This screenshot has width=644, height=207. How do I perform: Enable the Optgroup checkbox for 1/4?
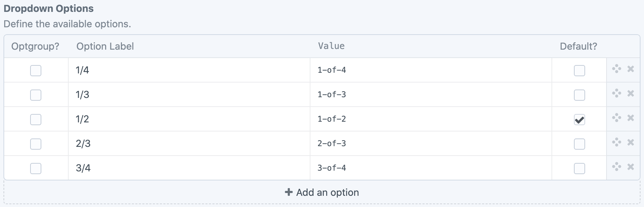36,71
